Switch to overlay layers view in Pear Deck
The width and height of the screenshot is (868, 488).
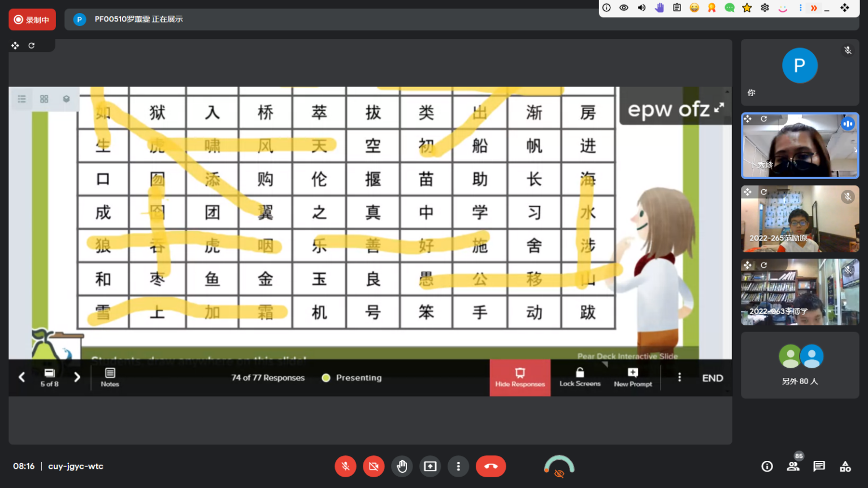(66, 99)
